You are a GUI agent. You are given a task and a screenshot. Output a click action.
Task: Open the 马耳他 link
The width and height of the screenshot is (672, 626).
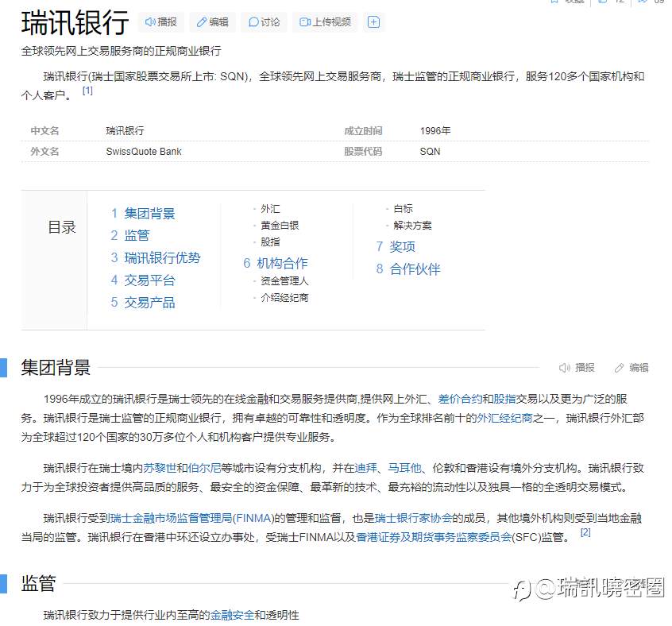coord(404,468)
